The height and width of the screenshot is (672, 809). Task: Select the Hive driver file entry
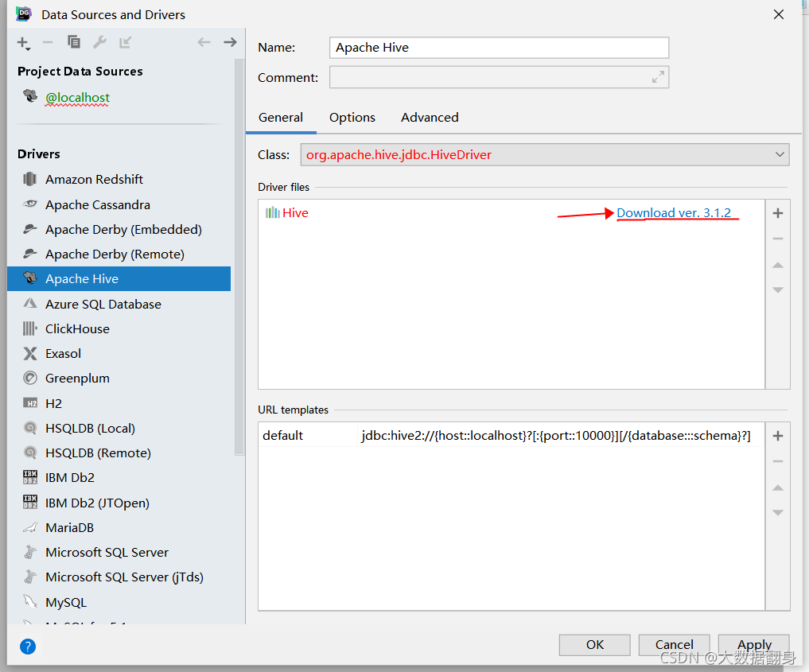[x=287, y=213]
